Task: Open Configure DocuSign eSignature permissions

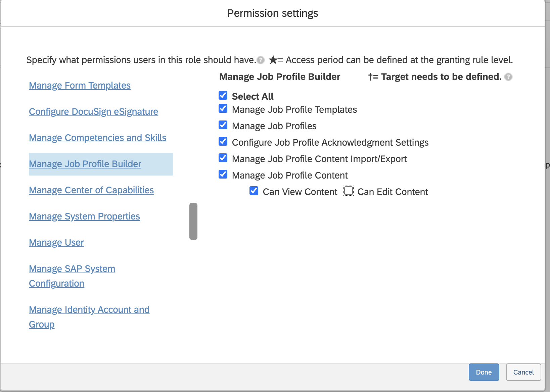Action: pyautogui.click(x=93, y=112)
